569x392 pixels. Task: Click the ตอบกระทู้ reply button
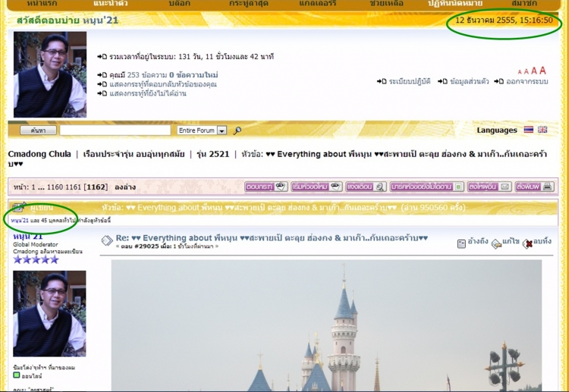pos(266,187)
